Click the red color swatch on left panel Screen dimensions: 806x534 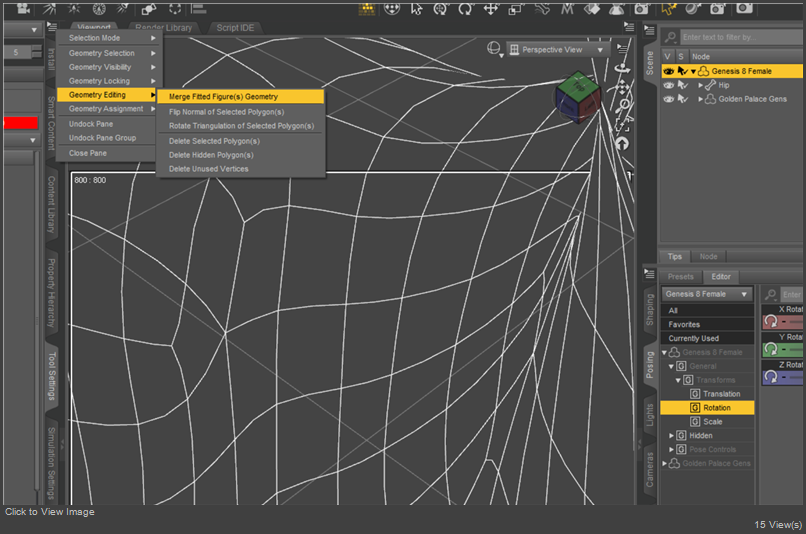point(21,123)
